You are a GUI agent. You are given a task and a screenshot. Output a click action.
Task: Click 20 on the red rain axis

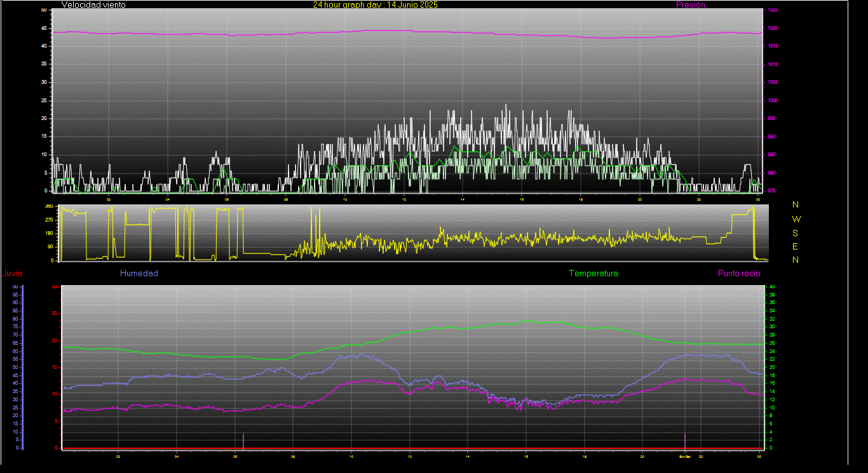click(55, 340)
